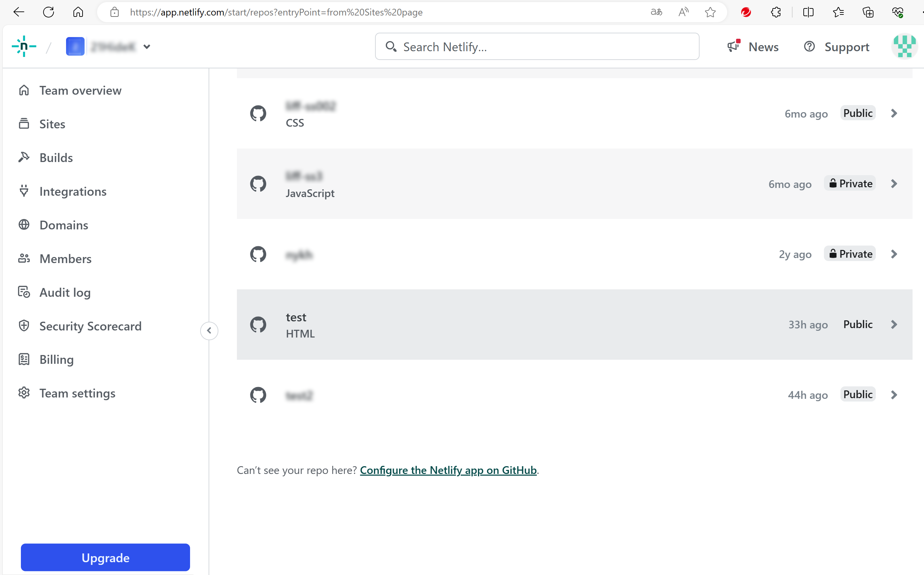Click the Upgrade button
Screen dimensions: 924x575
click(x=105, y=557)
